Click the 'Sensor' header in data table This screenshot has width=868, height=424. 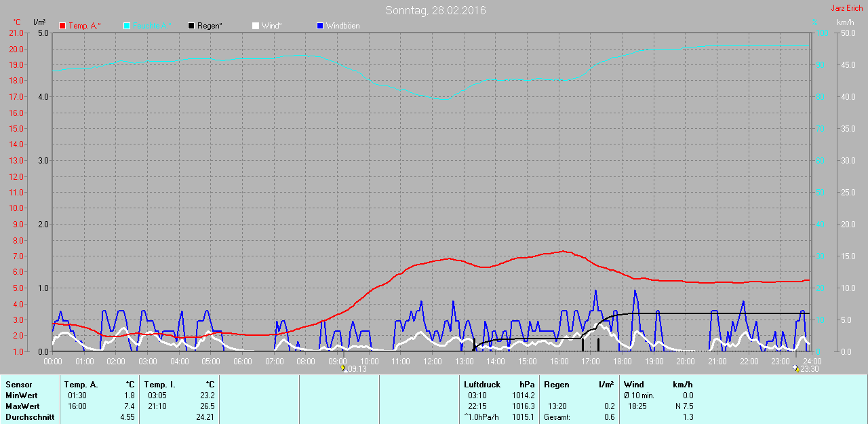(18, 385)
